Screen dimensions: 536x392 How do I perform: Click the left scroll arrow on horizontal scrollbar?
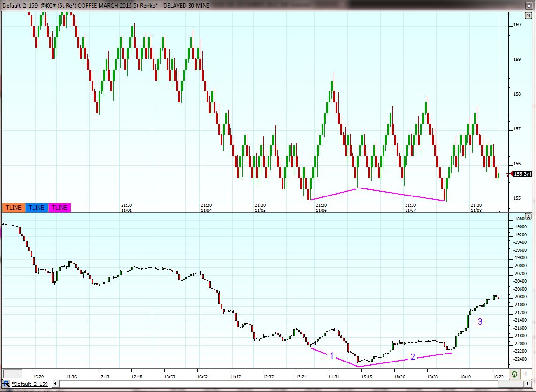point(55,384)
